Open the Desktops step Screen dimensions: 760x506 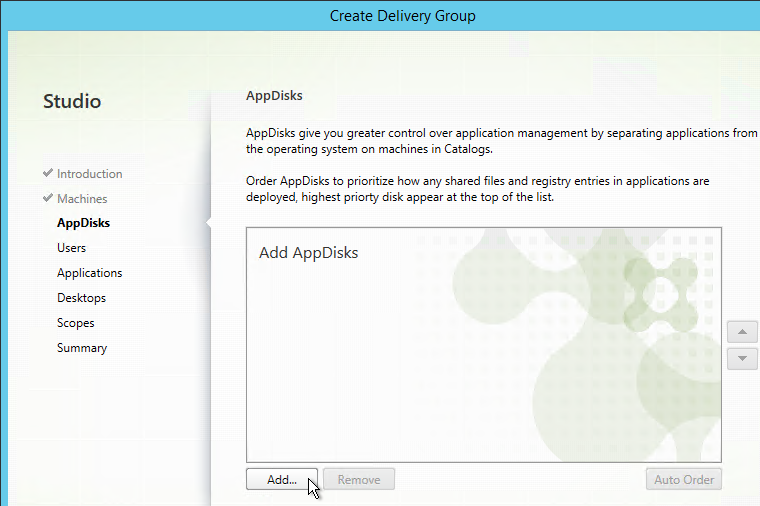(81, 298)
